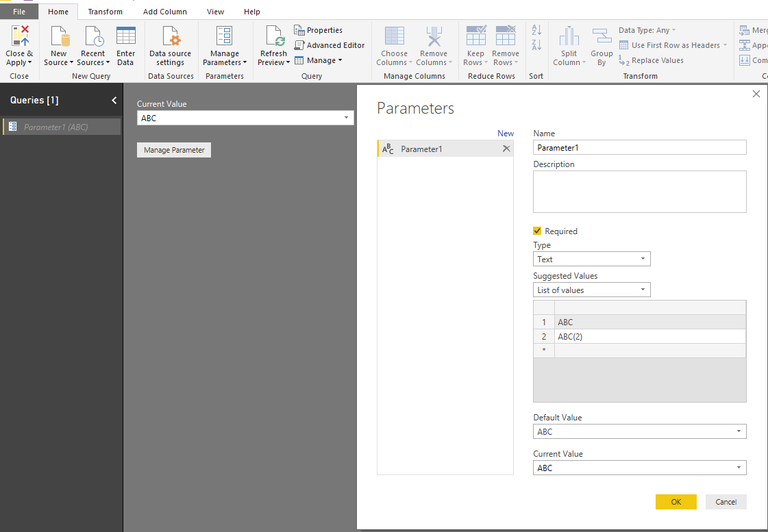Viewport: 768px width, 532px height.
Task: Sort ascending with the A-Z icon
Action: pos(537,30)
